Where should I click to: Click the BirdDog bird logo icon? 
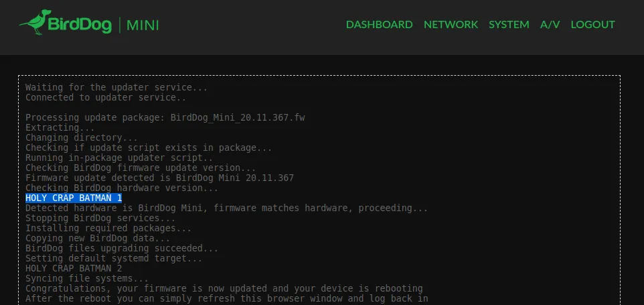click(x=33, y=22)
